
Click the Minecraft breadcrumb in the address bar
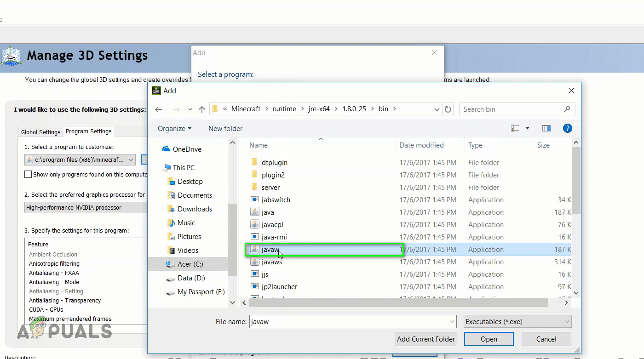coord(246,109)
